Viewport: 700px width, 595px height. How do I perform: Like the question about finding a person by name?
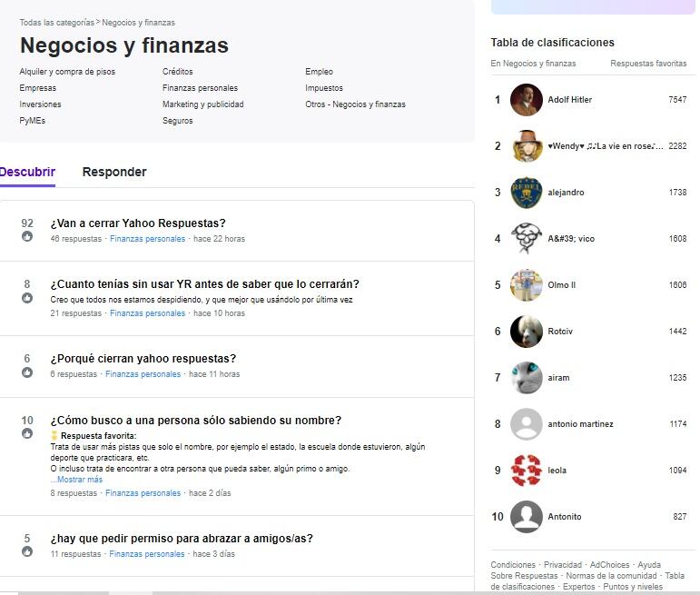27,434
